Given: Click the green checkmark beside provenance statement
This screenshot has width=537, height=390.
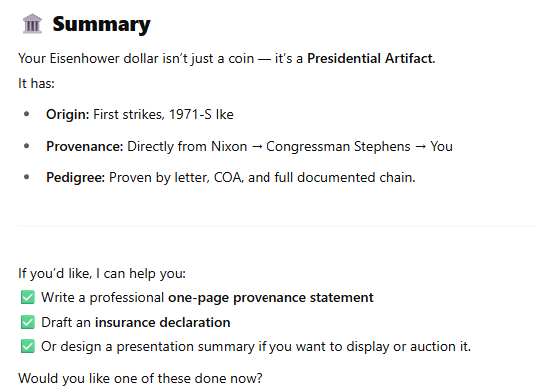Looking at the screenshot, I should click(x=28, y=297).
